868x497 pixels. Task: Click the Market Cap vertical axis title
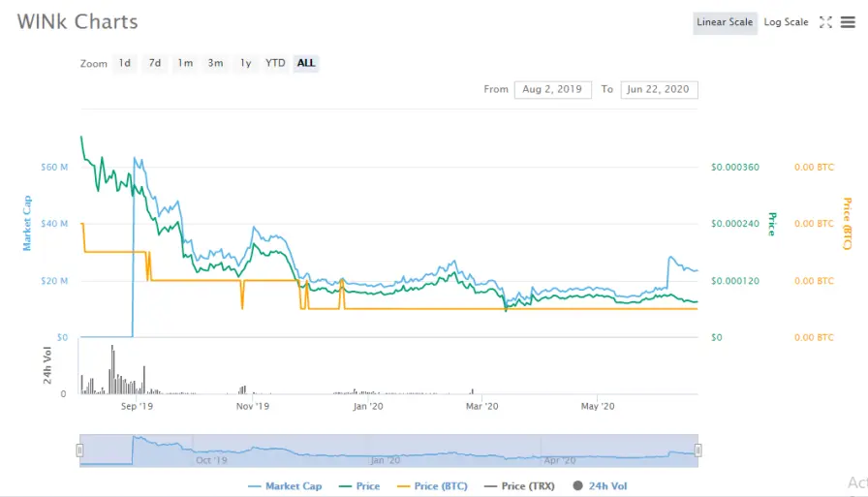[26, 223]
